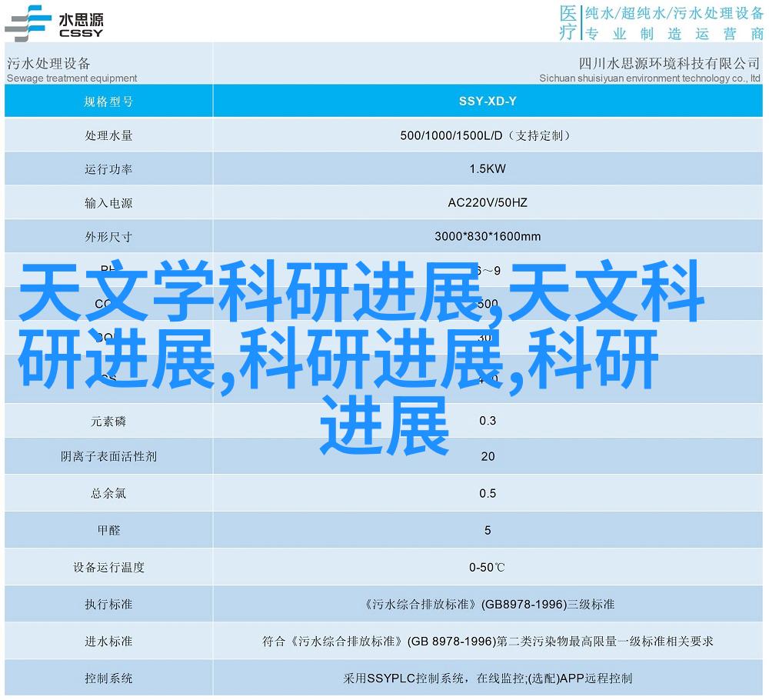
Task: Click the '进水标准' row label
Action: click(x=108, y=642)
